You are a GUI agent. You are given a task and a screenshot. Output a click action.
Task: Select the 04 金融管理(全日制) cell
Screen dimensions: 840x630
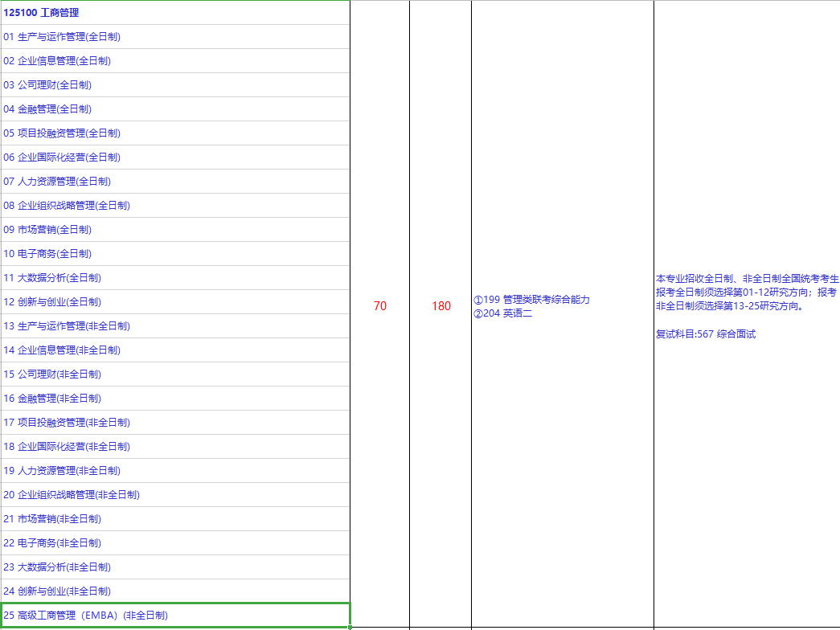(x=174, y=109)
